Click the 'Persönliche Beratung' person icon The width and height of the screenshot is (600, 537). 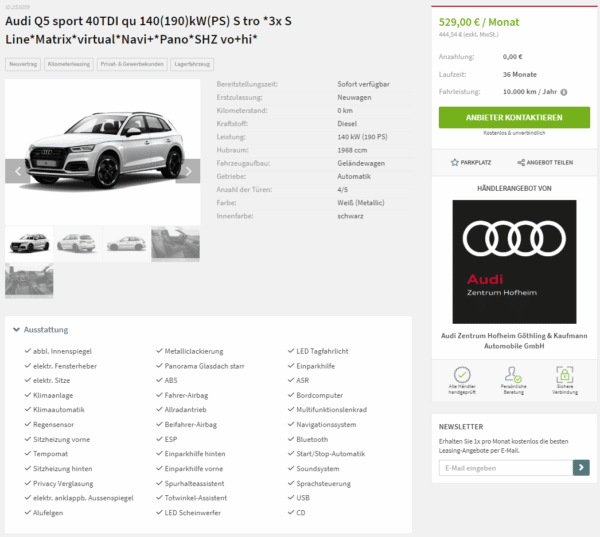tap(513, 374)
